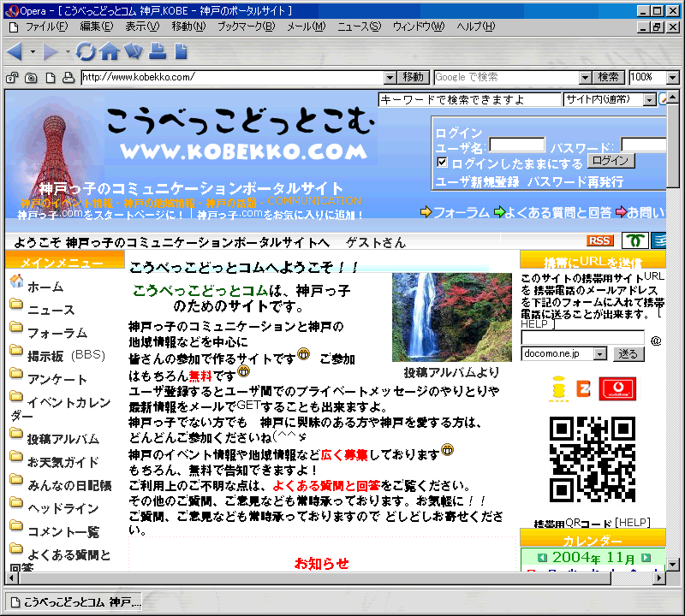Open the Home page icon

[110, 51]
